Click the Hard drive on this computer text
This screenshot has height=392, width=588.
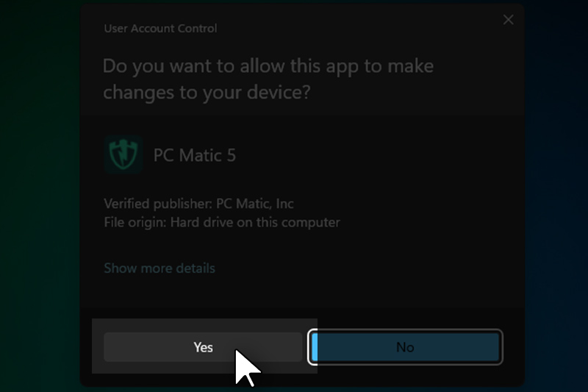[254, 222]
